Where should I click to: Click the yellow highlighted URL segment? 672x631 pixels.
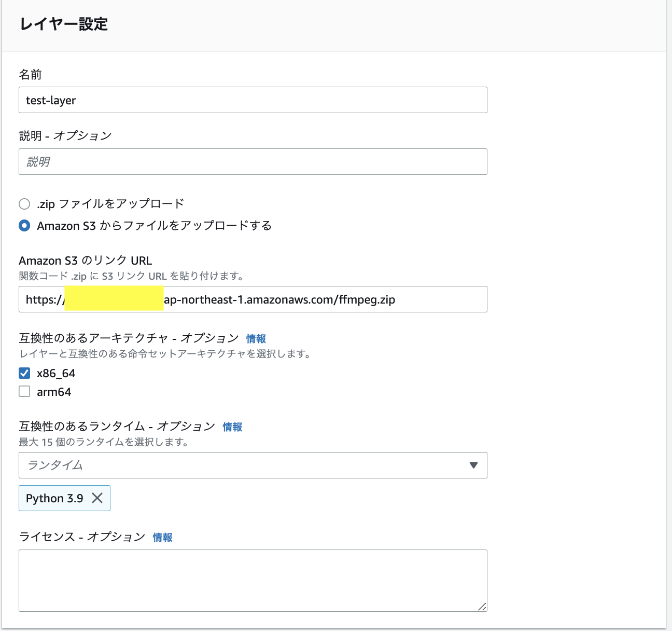pyautogui.click(x=113, y=299)
